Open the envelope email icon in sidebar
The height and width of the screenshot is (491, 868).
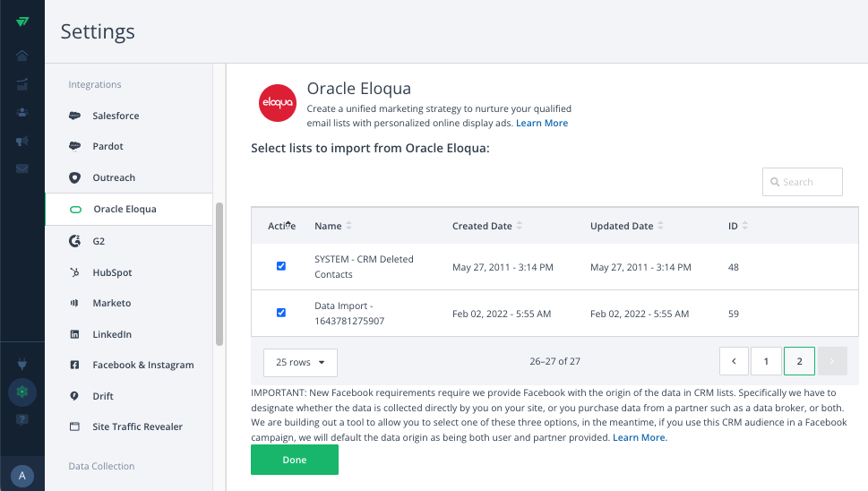(x=21, y=168)
